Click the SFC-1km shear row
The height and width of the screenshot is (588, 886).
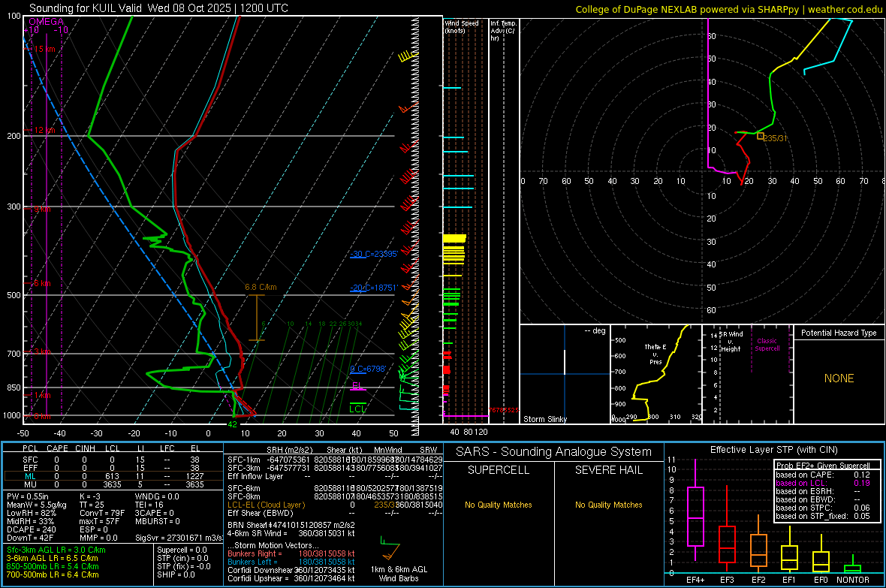point(335,460)
